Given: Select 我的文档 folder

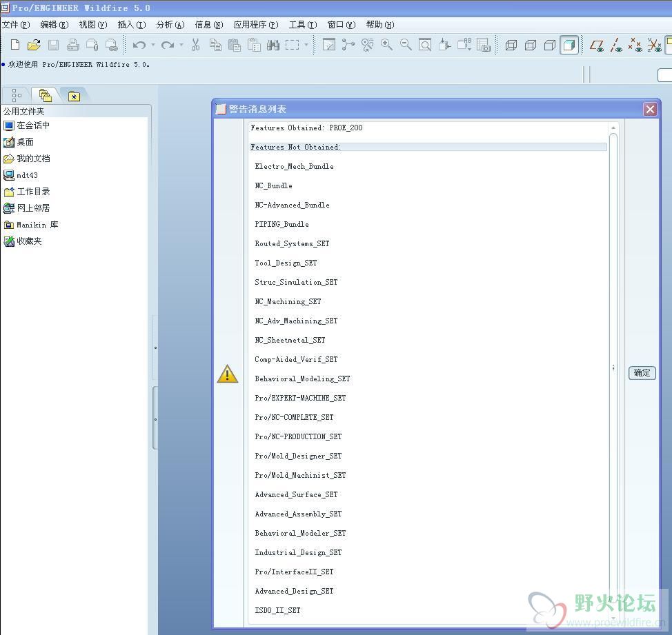Looking at the screenshot, I should (x=27, y=159).
